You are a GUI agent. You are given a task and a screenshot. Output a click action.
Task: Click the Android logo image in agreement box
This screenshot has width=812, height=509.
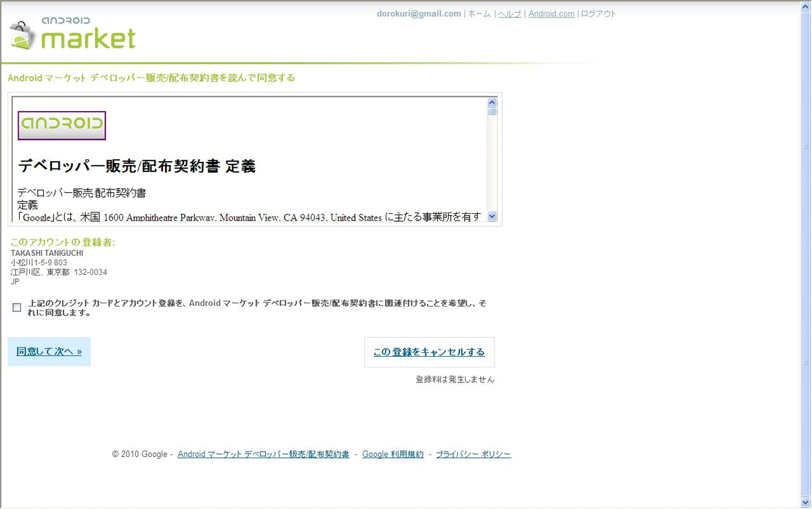tap(62, 125)
